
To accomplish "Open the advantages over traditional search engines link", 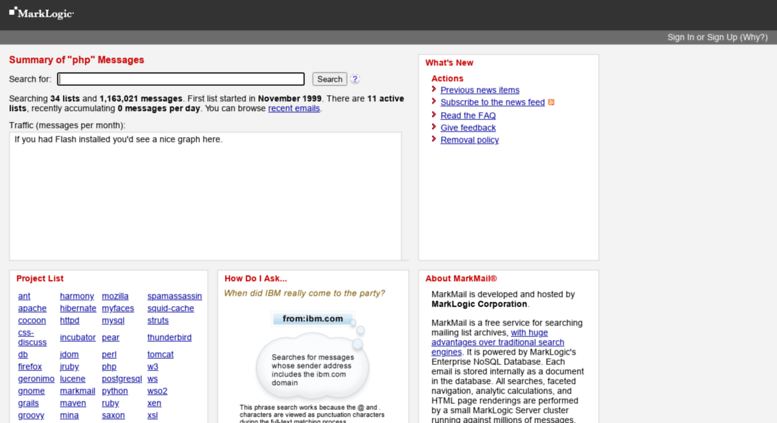I will 498,342.
